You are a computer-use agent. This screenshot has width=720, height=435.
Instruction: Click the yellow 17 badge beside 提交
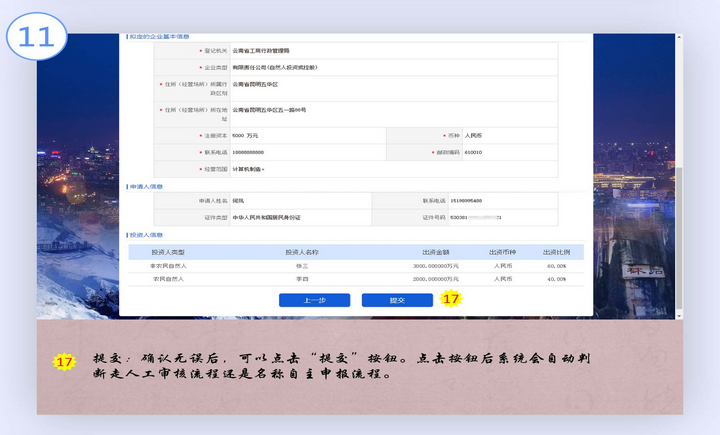450,299
